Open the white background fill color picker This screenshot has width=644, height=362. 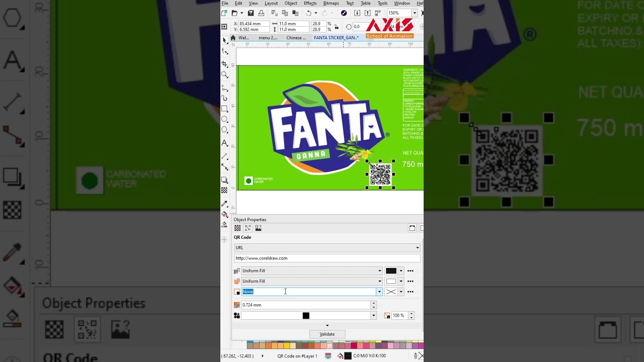pyautogui.click(x=394, y=281)
